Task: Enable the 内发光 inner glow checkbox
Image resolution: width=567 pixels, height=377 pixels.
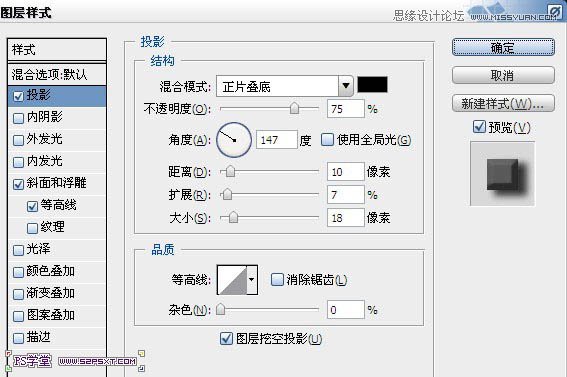Action: pos(18,162)
